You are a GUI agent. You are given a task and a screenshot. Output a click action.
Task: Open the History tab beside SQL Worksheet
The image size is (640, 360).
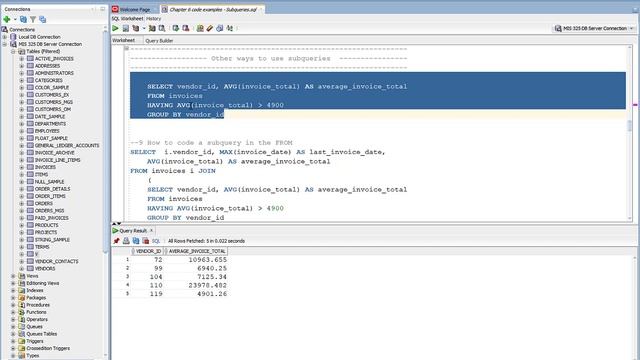coord(153,19)
